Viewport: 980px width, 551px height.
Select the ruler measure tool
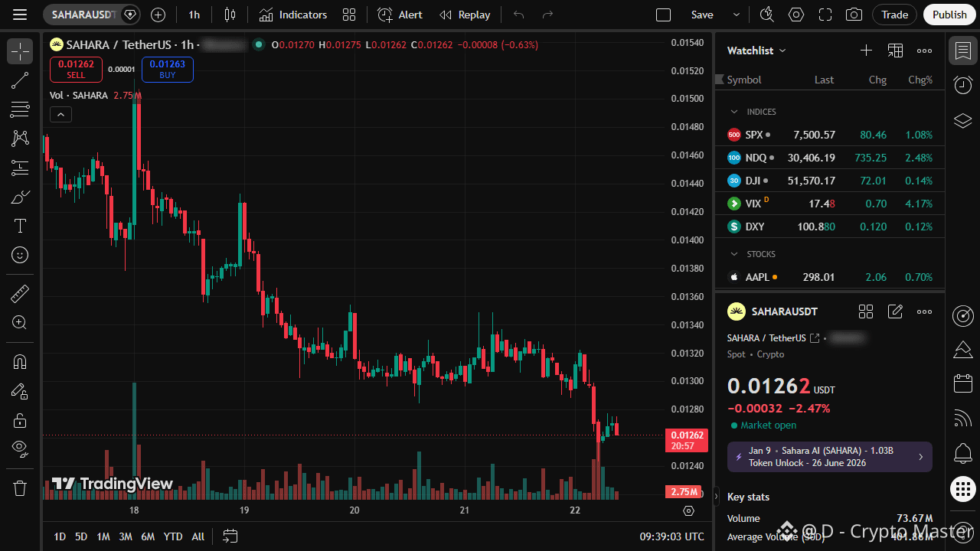20,293
